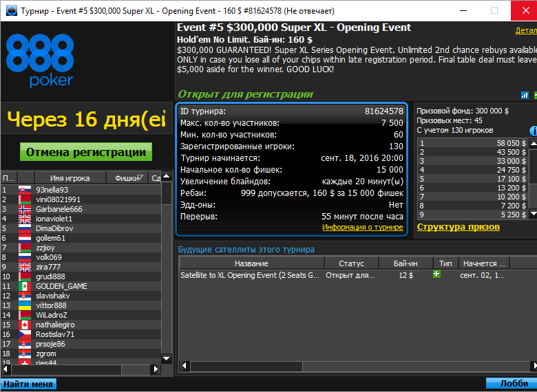The height and width of the screenshot is (392, 537).
Task: Open the Детал link at top right
Action: (x=526, y=30)
